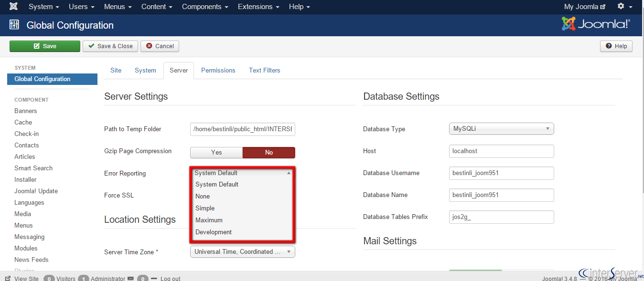The image size is (644, 281).
Task: Choose Simple error reporting option
Action: pos(243,208)
